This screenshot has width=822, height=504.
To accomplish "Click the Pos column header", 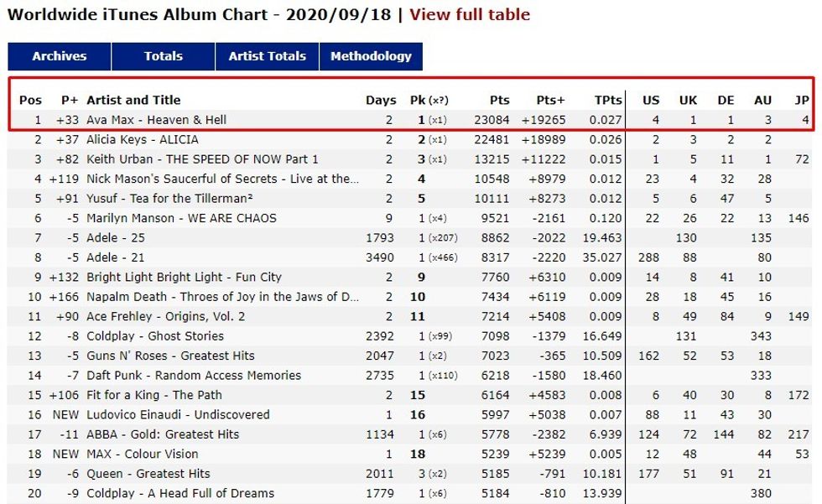I will click(30, 100).
